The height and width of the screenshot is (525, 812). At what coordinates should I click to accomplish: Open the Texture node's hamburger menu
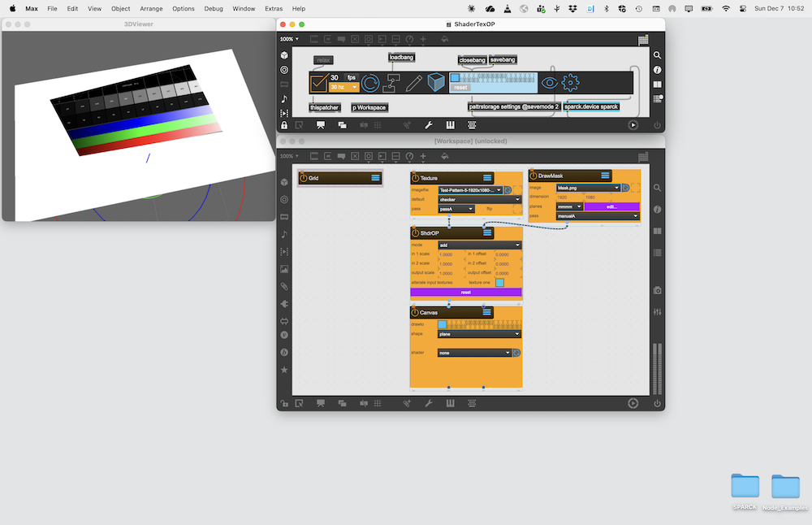point(487,178)
